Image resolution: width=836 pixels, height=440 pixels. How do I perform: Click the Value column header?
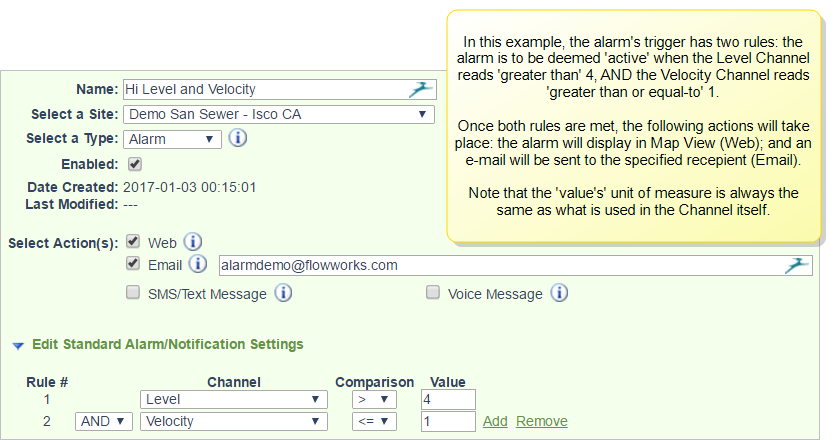point(448,382)
